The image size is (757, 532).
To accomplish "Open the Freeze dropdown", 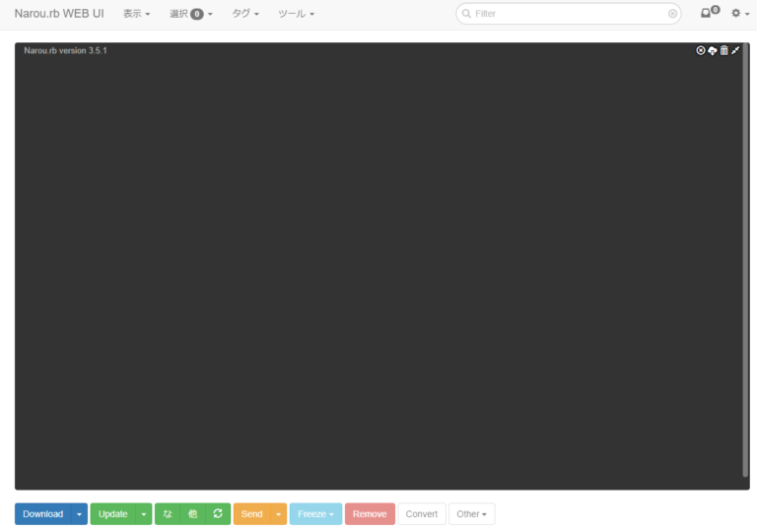I will point(315,514).
